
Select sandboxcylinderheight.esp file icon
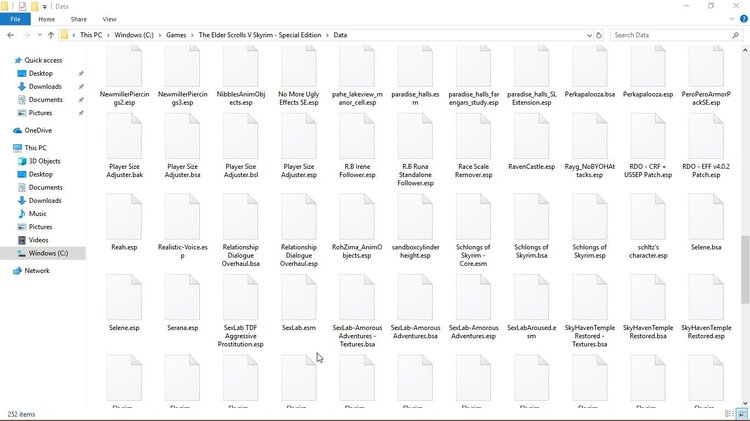tap(415, 217)
